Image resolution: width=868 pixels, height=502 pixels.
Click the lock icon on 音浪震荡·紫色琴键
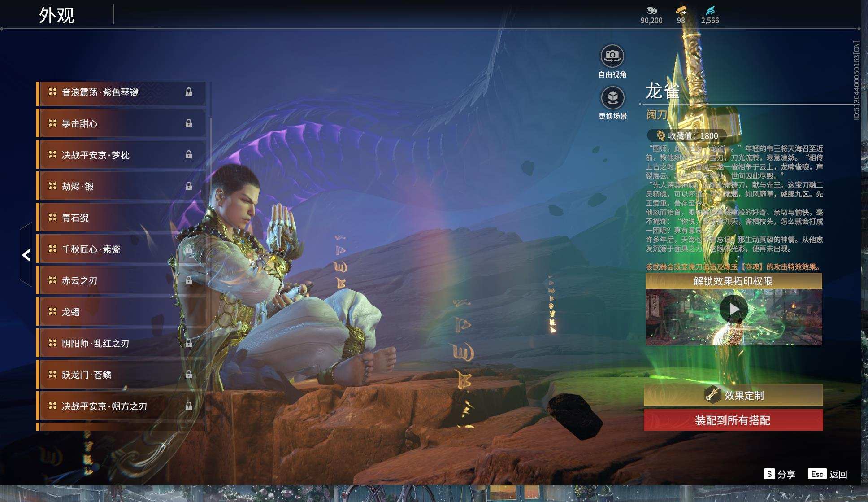tap(189, 92)
